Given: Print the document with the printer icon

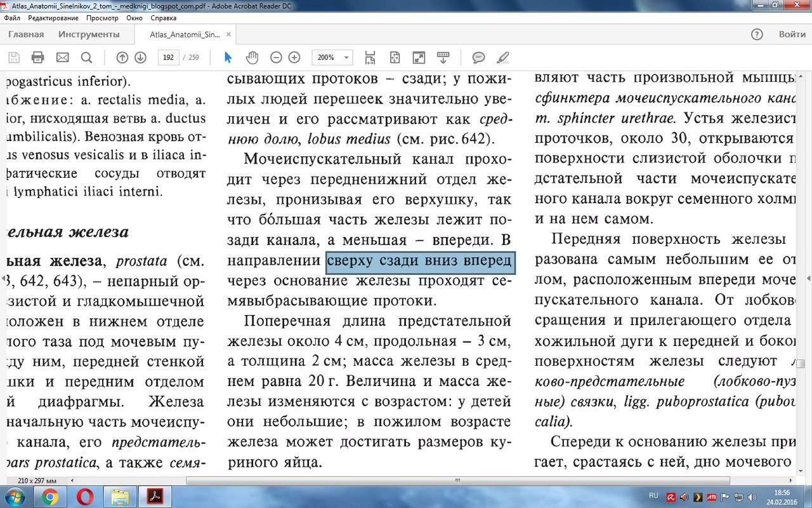Looking at the screenshot, I should point(37,58).
